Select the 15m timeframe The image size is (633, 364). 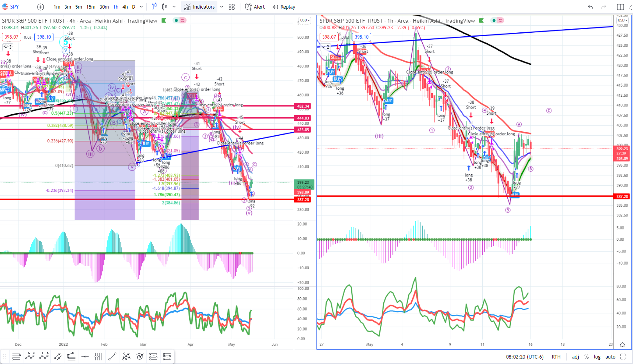(x=91, y=7)
